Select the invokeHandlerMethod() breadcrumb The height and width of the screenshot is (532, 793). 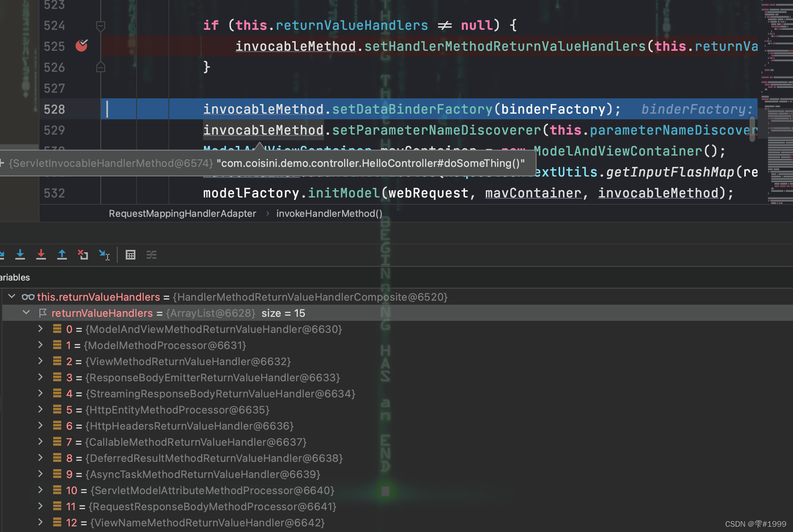[x=329, y=214]
